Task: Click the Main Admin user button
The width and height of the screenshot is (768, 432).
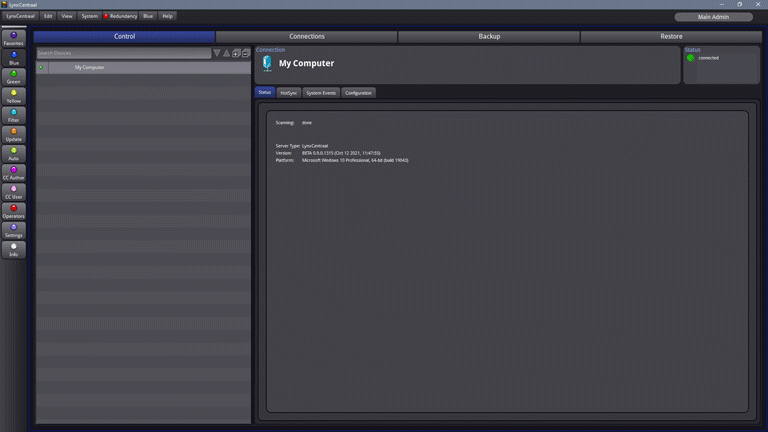Action: 713,17
